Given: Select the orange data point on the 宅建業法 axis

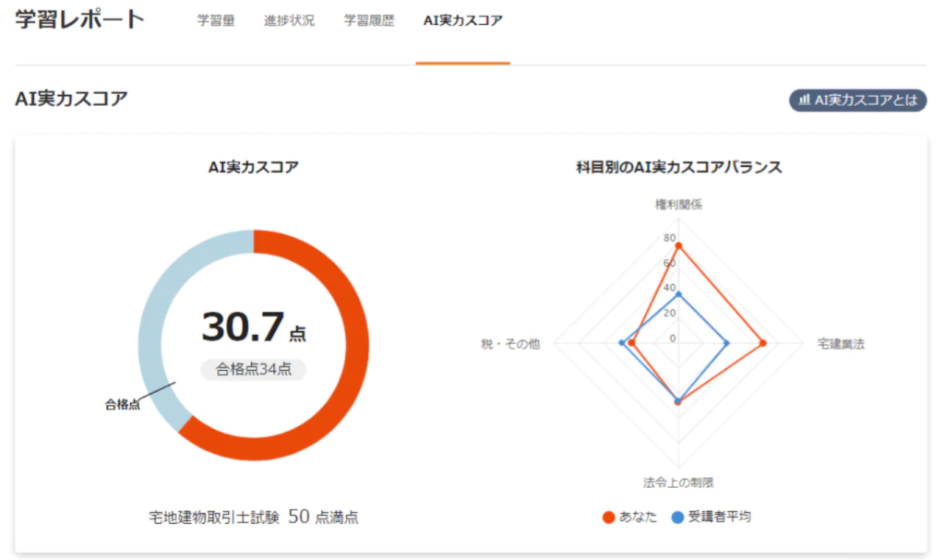Looking at the screenshot, I should [762, 344].
